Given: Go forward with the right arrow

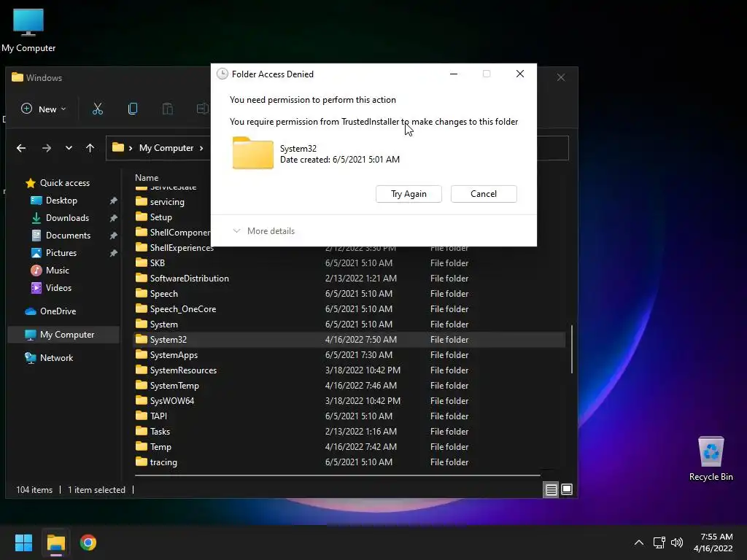Looking at the screenshot, I should (x=46, y=148).
